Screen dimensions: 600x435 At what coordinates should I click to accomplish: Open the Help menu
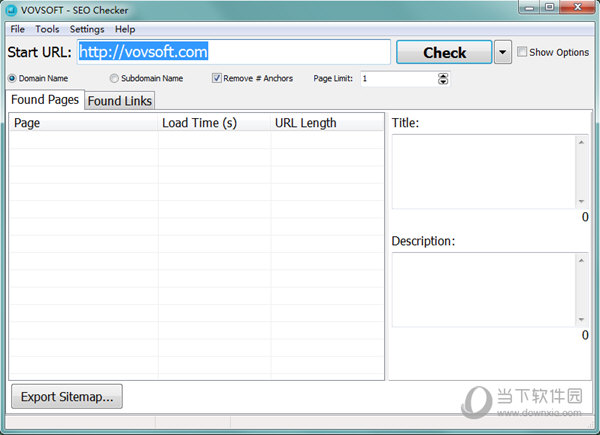(125, 29)
